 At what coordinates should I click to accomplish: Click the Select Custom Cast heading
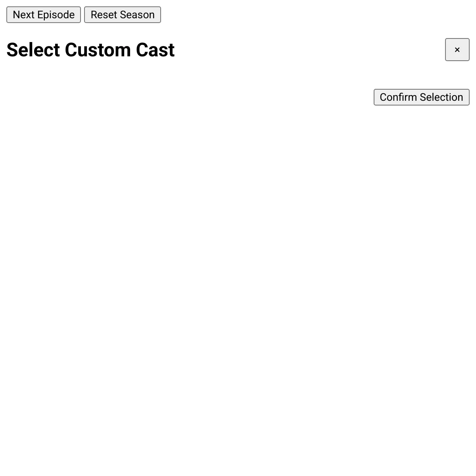click(90, 50)
